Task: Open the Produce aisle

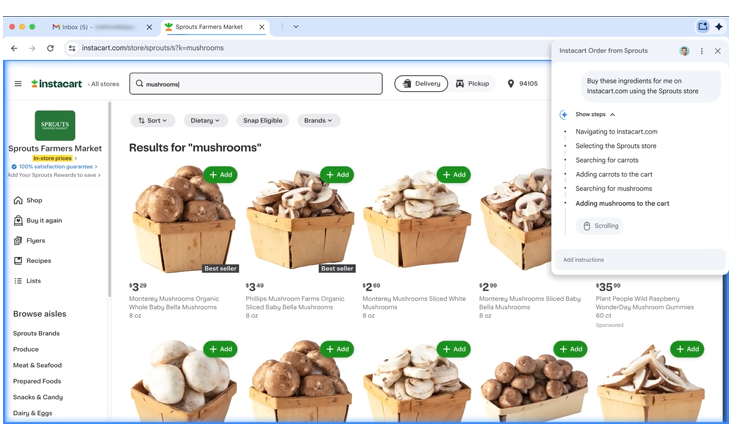Action: [x=26, y=350]
